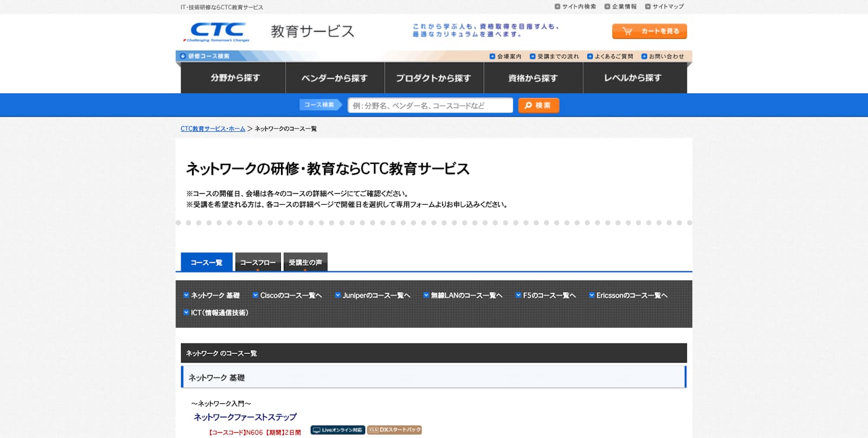Click the plus icon beside 企業情報
Screen dimensions: 868x438
click(607, 7)
